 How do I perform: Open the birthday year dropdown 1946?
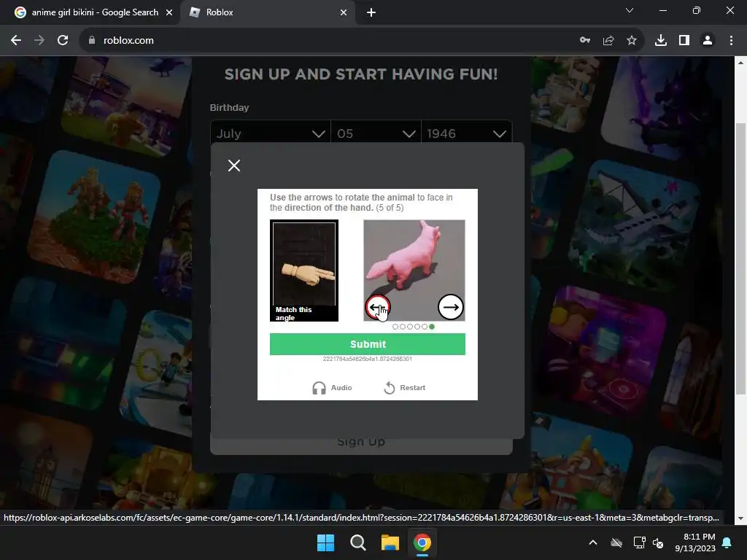click(x=467, y=133)
